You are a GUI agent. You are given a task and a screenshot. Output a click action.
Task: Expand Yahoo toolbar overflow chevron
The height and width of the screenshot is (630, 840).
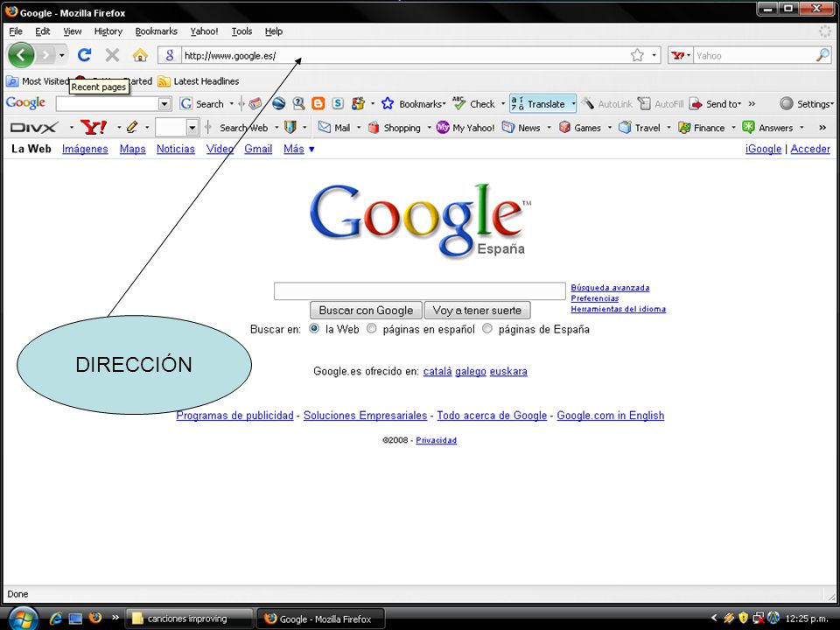[x=822, y=128]
